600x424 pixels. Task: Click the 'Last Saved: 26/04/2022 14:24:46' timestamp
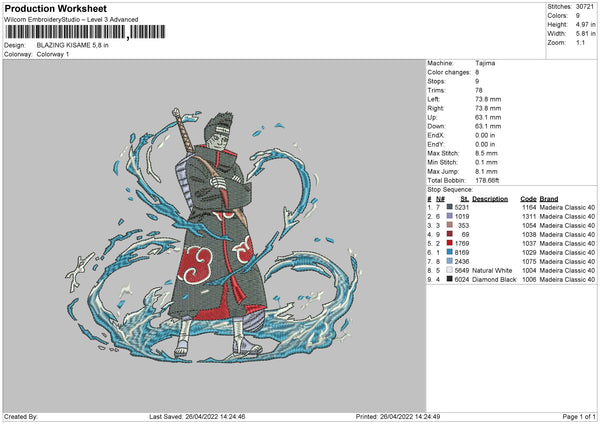197,416
